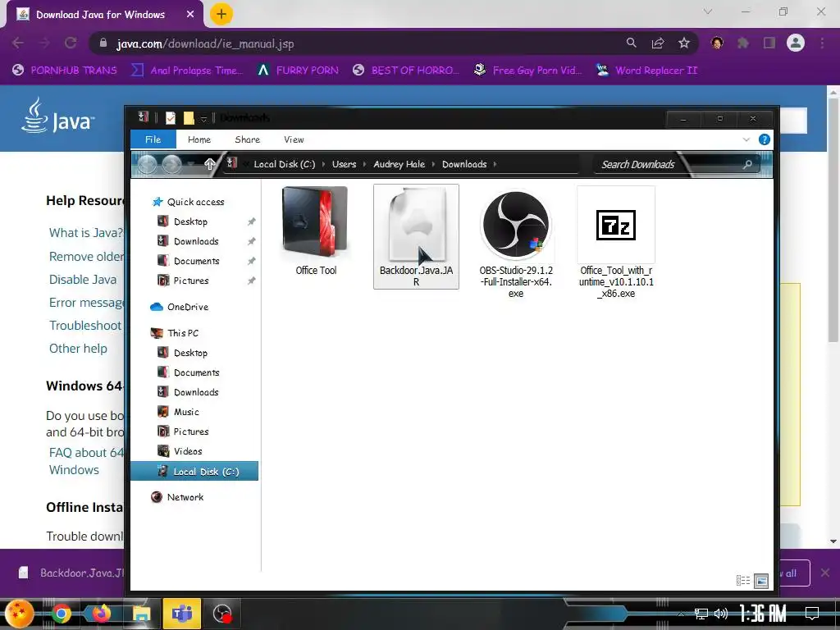Expand breadcrumb arrow after Downloads

pyautogui.click(x=495, y=164)
